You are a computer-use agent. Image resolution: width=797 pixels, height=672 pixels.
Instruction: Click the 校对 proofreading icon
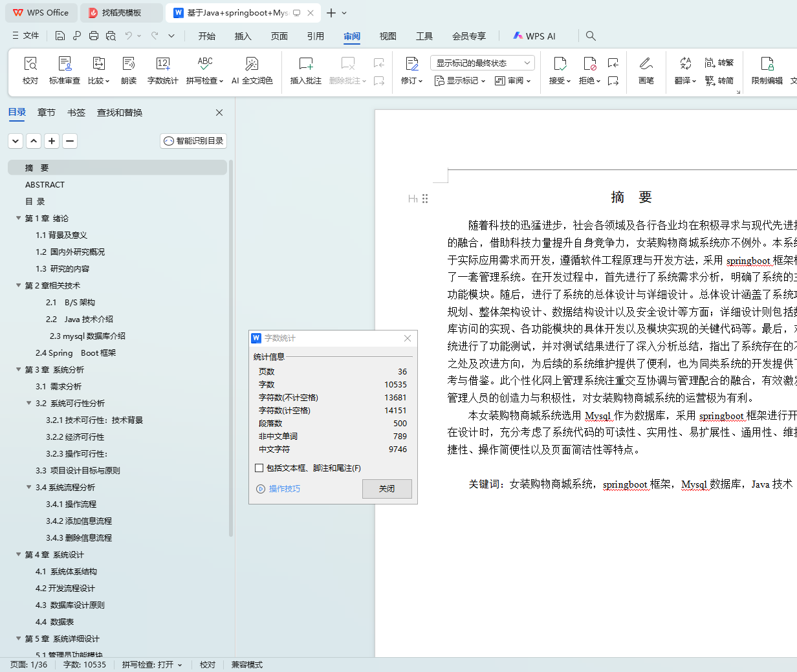pos(30,63)
